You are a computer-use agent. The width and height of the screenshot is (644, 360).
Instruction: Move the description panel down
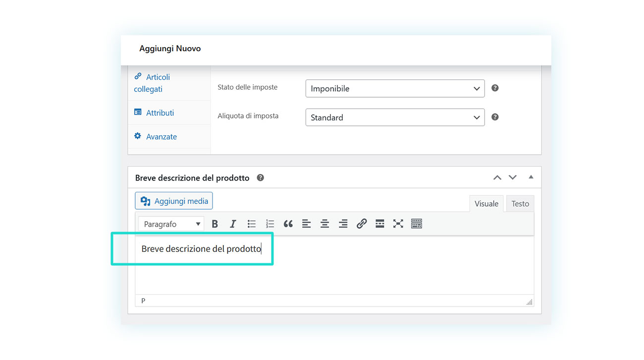point(513,178)
